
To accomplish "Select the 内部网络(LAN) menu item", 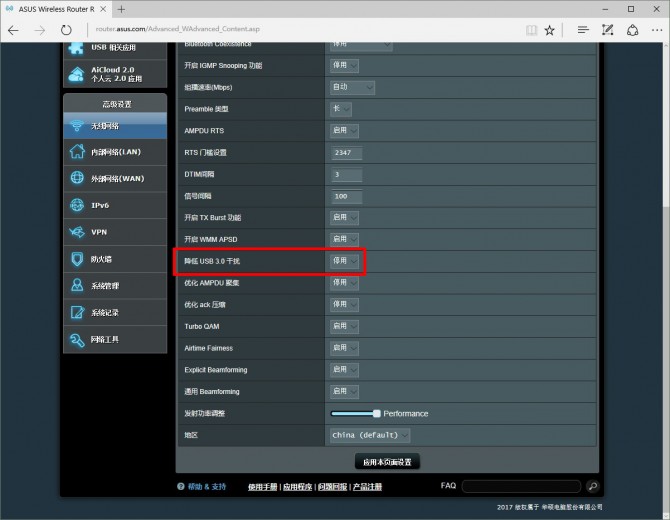I will [x=115, y=152].
